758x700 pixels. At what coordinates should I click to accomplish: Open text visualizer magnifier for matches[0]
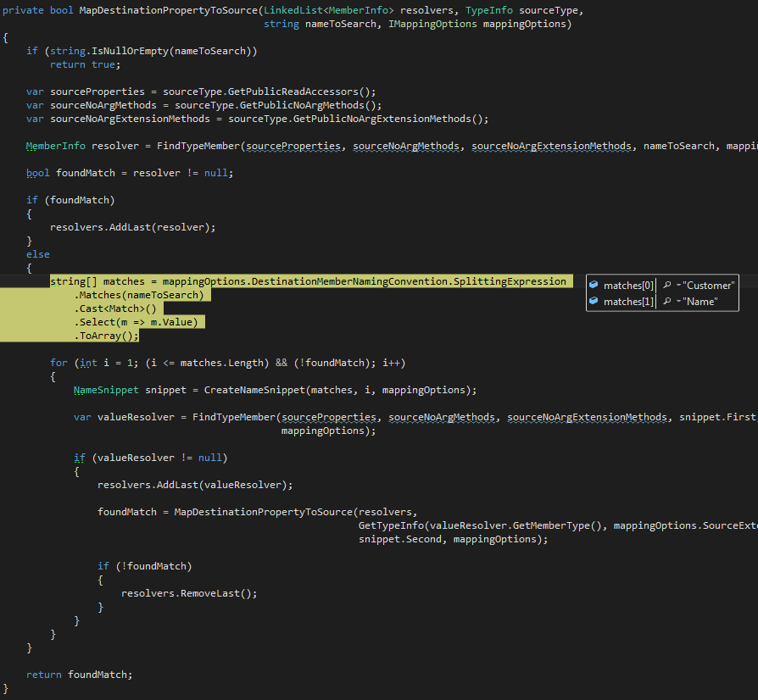[666, 285]
